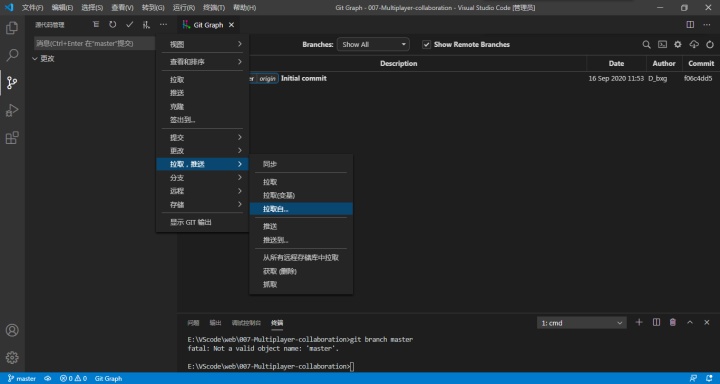Split the terminal panel

[x=656, y=322]
